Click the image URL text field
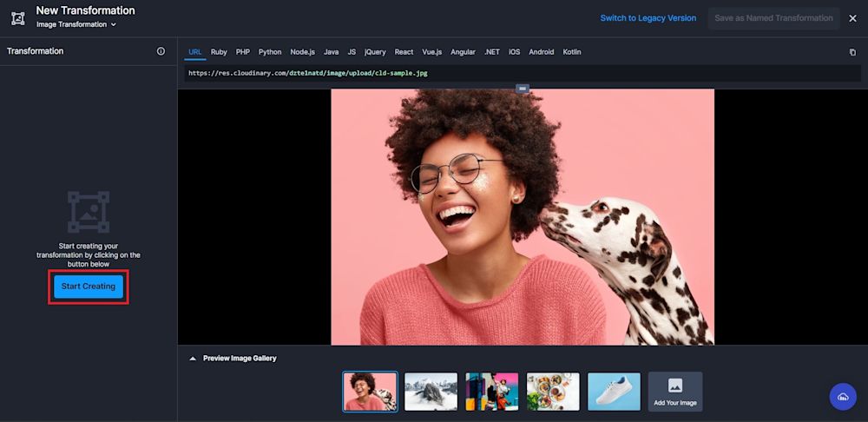868x422 pixels. [x=521, y=73]
